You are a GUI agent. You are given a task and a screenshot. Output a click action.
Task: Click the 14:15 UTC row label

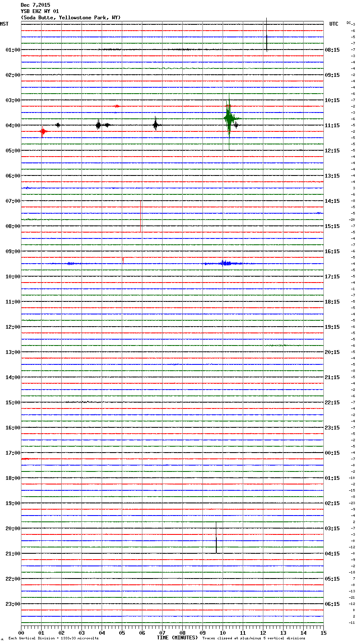[332, 201]
